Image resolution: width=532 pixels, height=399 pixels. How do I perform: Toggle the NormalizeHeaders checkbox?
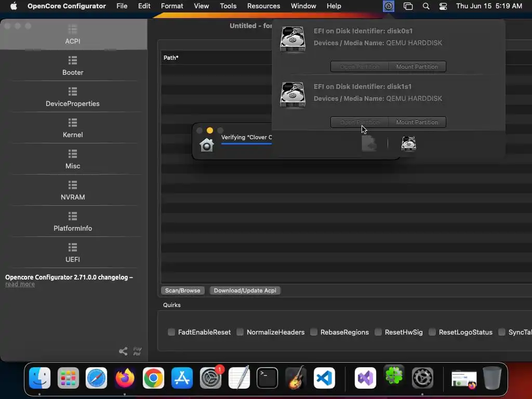point(240,332)
